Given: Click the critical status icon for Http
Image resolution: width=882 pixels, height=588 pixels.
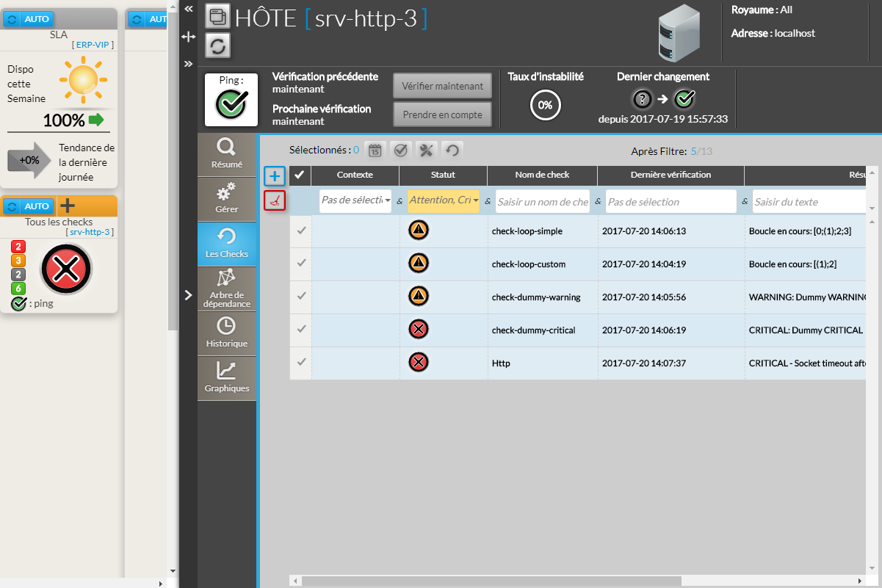Looking at the screenshot, I should (x=419, y=363).
